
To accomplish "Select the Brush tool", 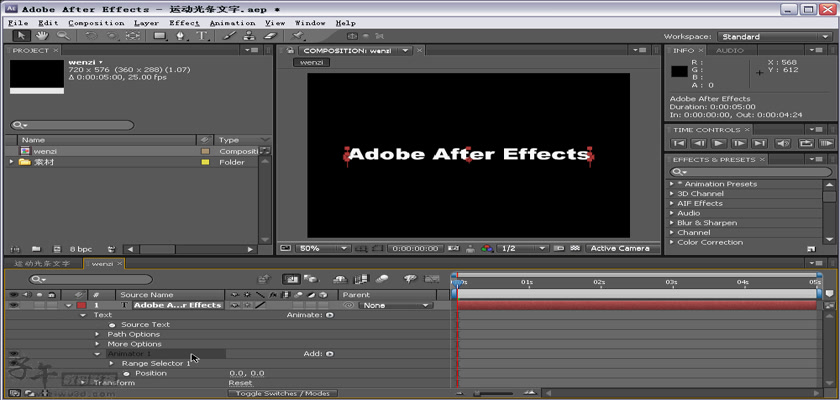I will click(229, 36).
